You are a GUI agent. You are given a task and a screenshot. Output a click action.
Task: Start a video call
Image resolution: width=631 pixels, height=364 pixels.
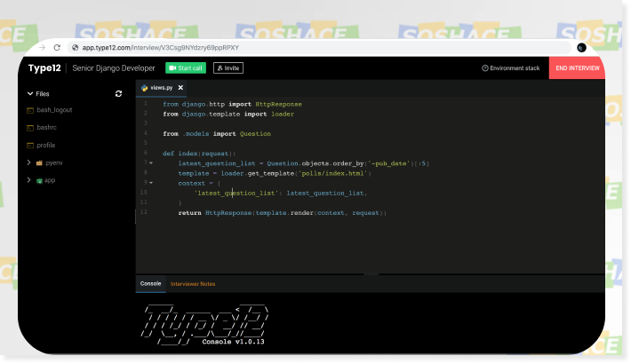(186, 68)
